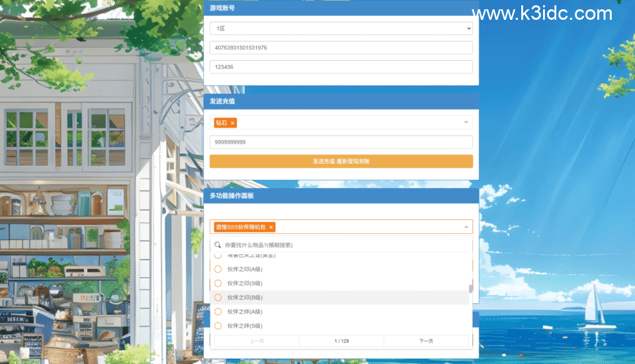Focus the account ID field 40763931501531976
The width and height of the screenshot is (635, 364).
[x=341, y=48]
